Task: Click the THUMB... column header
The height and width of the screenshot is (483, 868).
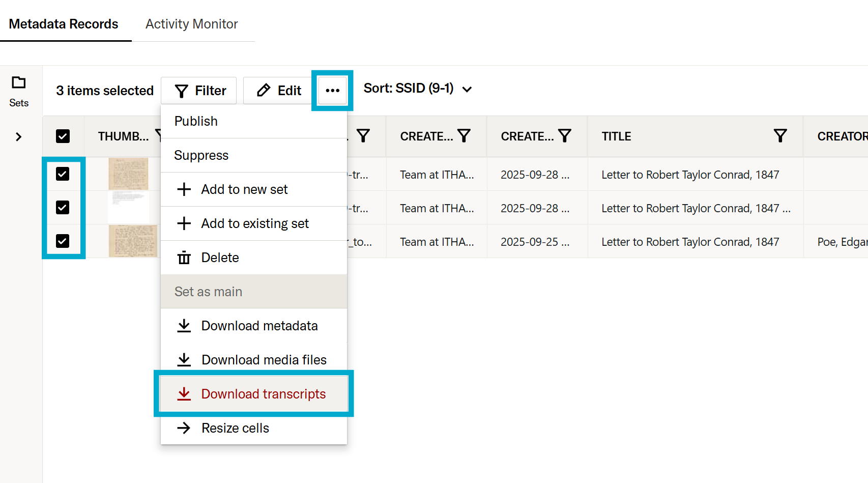Action: pos(123,136)
